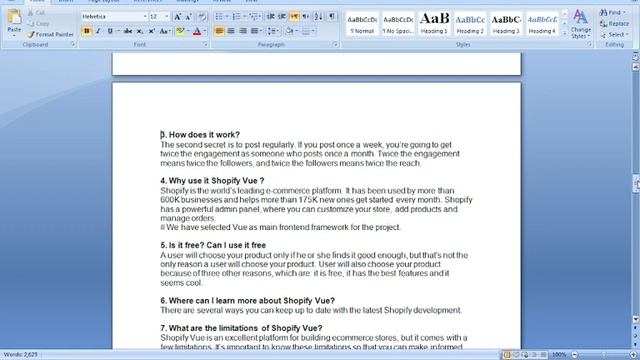Toggle Align Text Left button
Viewport: 640px width, 360px height.
219,31
